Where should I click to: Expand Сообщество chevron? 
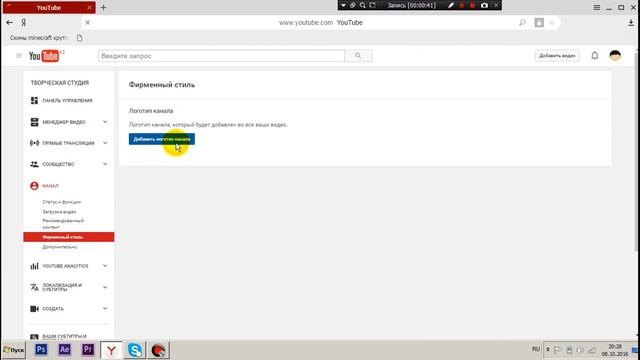click(x=105, y=164)
